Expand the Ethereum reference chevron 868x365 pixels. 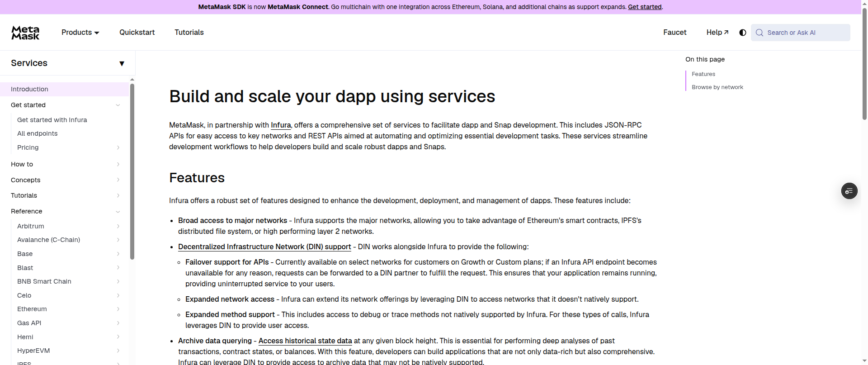(x=118, y=309)
